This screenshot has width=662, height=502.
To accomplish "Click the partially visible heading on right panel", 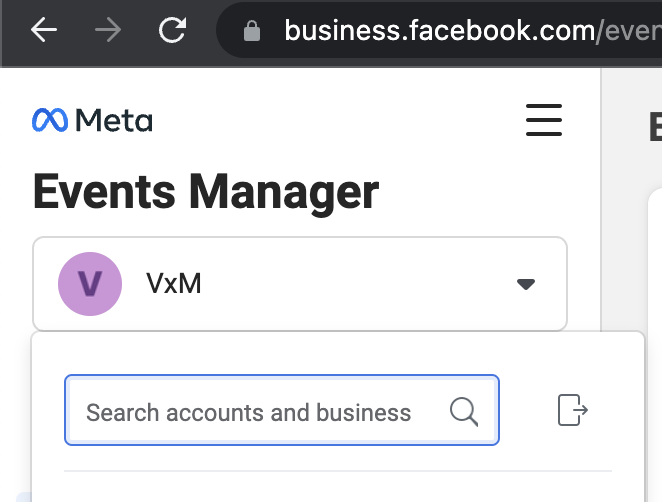I will [654, 126].
